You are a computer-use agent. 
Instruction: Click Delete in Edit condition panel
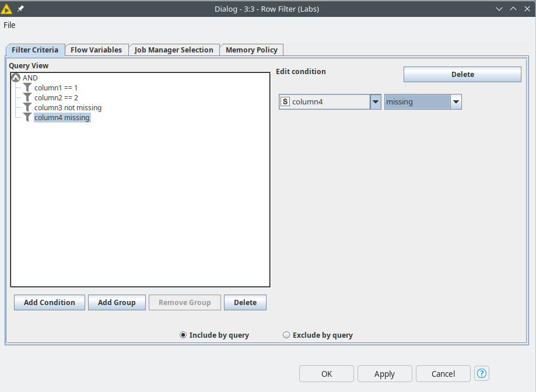463,75
